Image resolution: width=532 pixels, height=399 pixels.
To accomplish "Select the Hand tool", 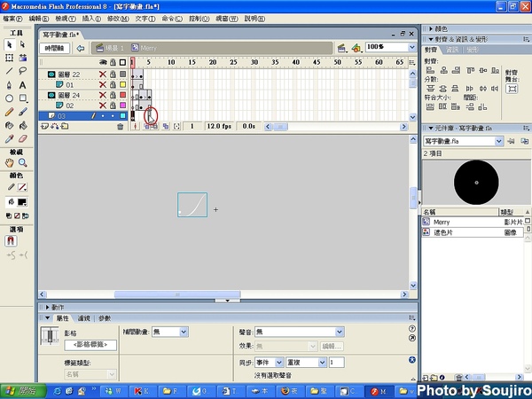I will [x=9, y=163].
